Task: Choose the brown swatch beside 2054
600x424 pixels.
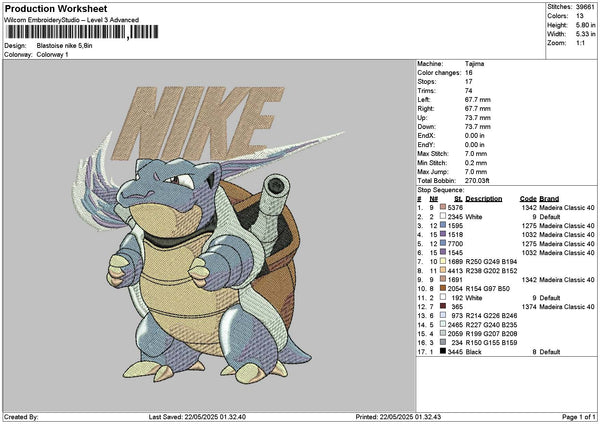Action: [x=443, y=288]
